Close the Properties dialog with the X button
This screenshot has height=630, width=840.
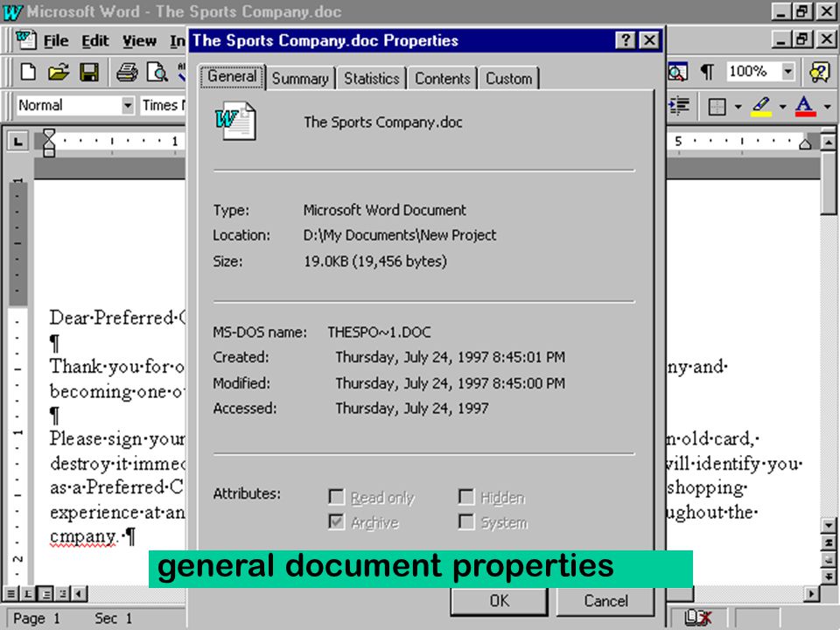649,40
